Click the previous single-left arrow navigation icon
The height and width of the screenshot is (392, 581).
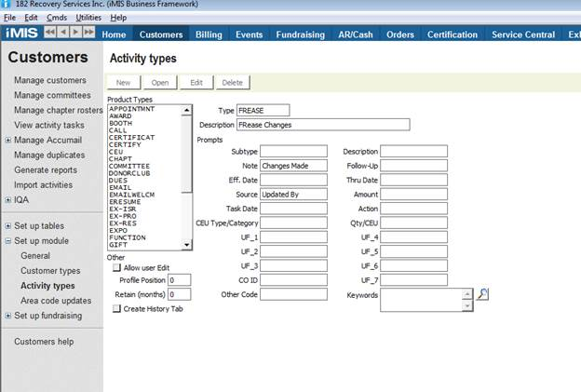click(63, 34)
